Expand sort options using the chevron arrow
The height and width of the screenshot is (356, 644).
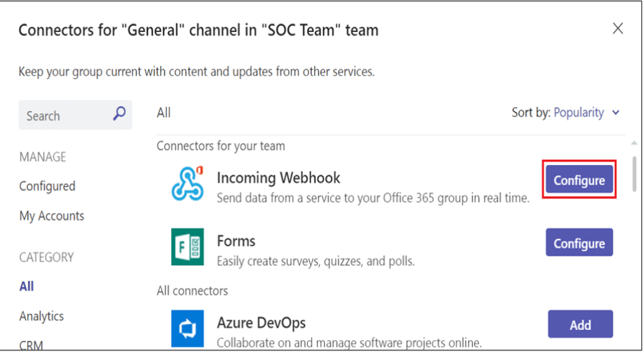[x=617, y=113]
